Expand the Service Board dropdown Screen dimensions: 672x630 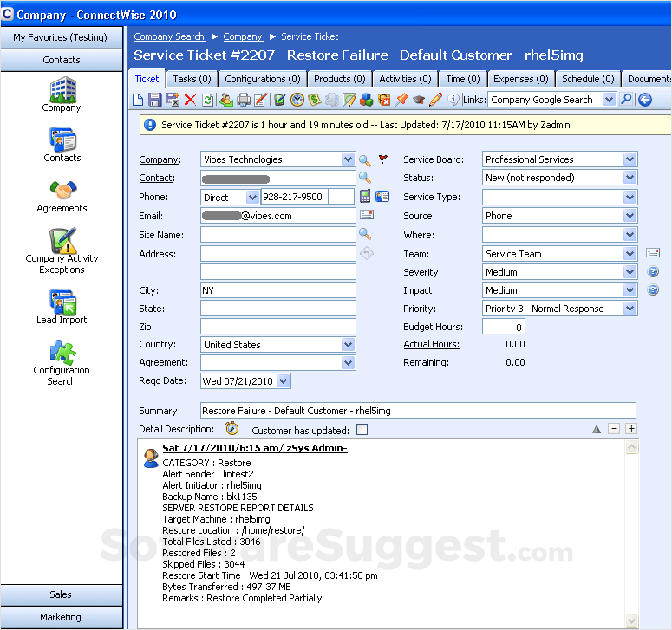[x=630, y=159]
